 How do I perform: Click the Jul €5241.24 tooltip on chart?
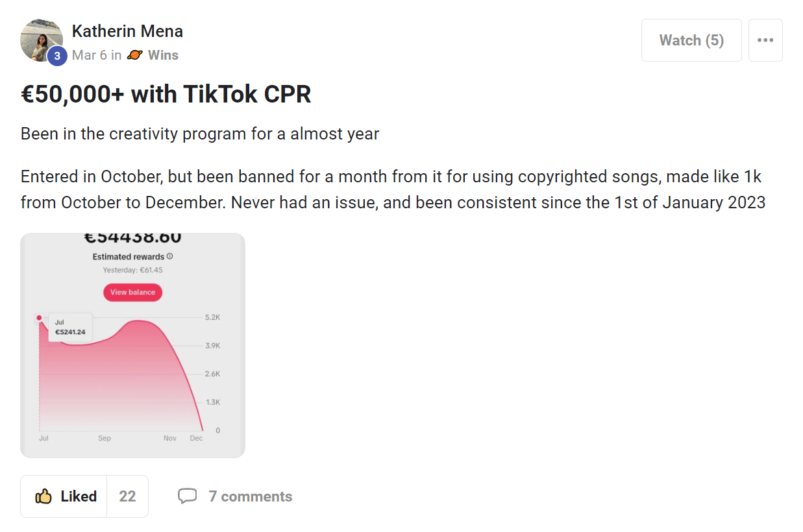click(70, 327)
